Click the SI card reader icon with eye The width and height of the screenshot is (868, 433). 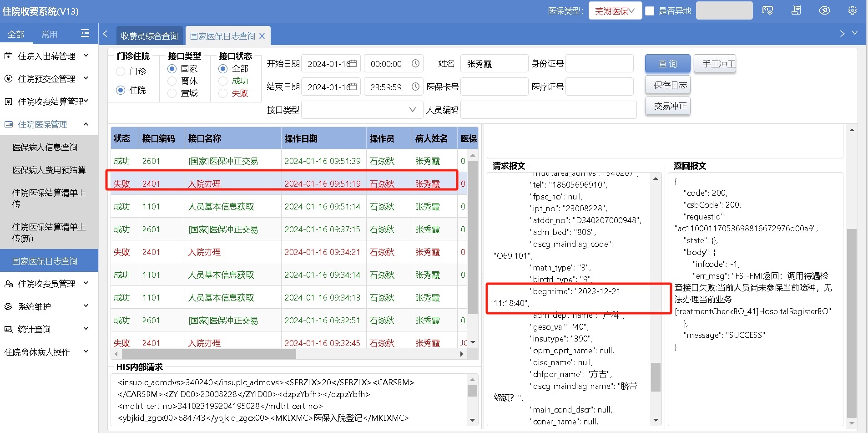(x=768, y=10)
